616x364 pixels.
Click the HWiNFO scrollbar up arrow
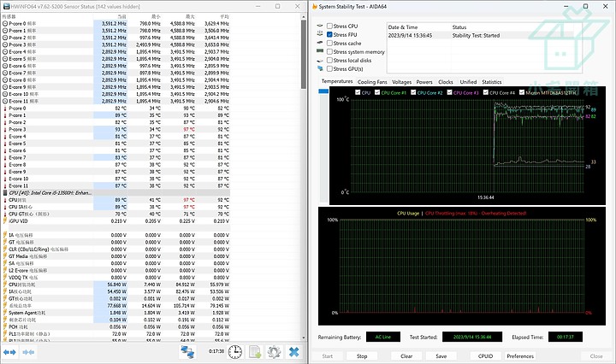303,17
